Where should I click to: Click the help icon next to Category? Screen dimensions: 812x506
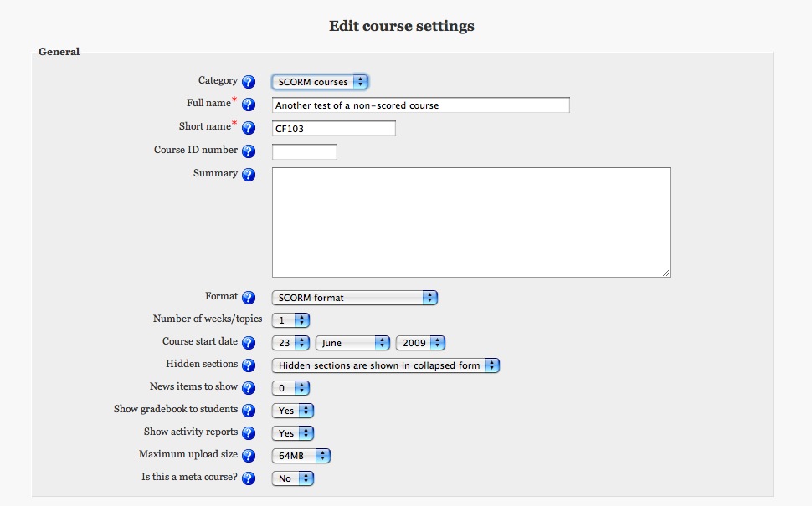point(249,82)
